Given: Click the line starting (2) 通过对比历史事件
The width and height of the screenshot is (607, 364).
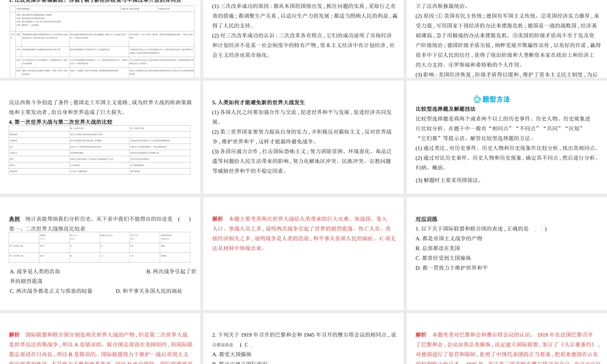Looking at the screenshot, I should click(x=507, y=158).
